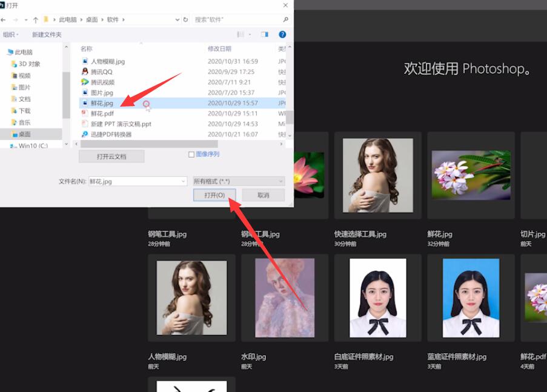Click the file list vertical scrollbar
This screenshot has width=547, height=392.
[290, 117]
